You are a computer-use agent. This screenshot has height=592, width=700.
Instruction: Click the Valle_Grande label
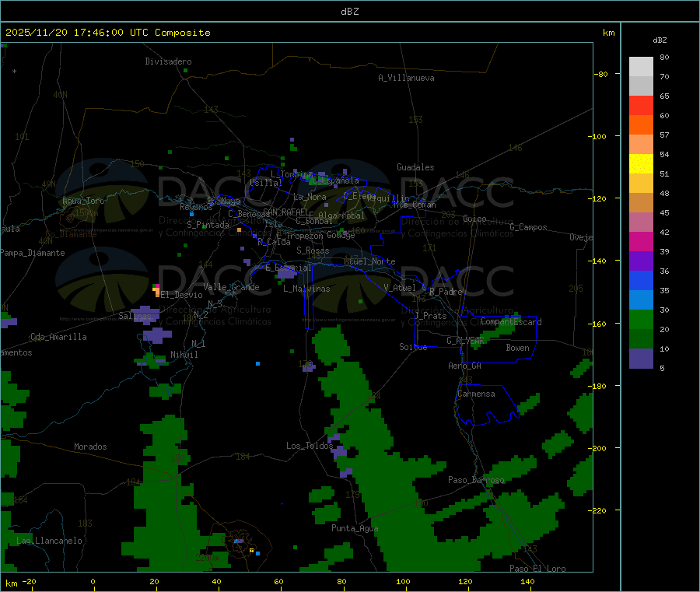point(231,287)
